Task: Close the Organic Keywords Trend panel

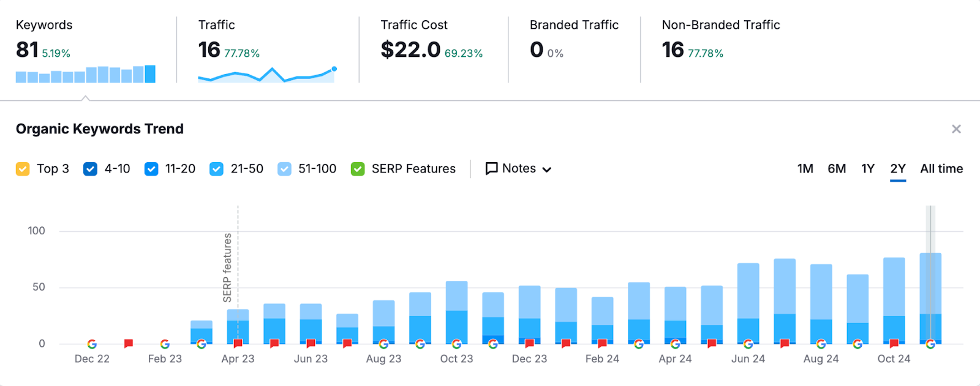Action: click(956, 129)
